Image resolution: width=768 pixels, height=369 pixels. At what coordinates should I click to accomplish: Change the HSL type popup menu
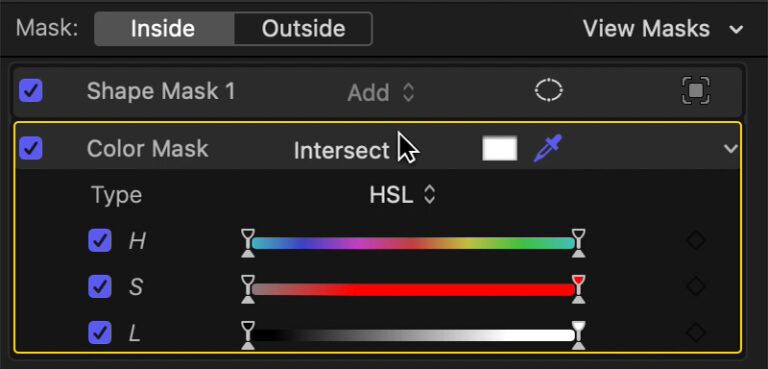pyautogui.click(x=403, y=195)
